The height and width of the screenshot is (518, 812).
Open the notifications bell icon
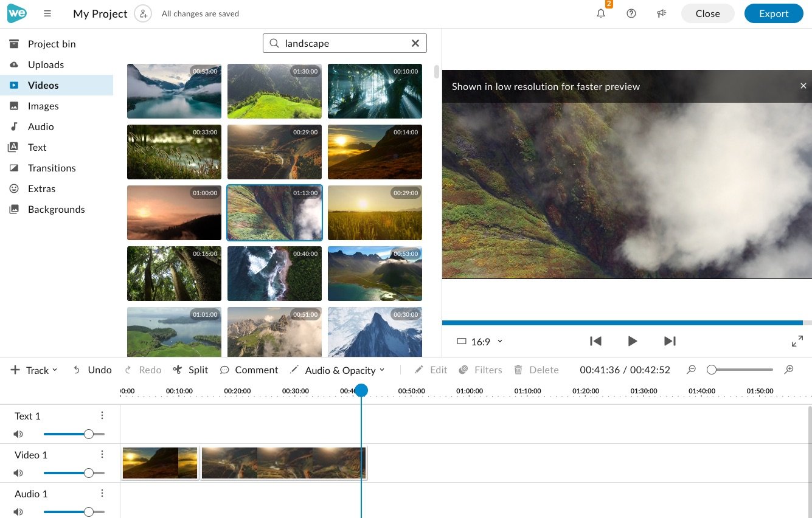coord(601,13)
